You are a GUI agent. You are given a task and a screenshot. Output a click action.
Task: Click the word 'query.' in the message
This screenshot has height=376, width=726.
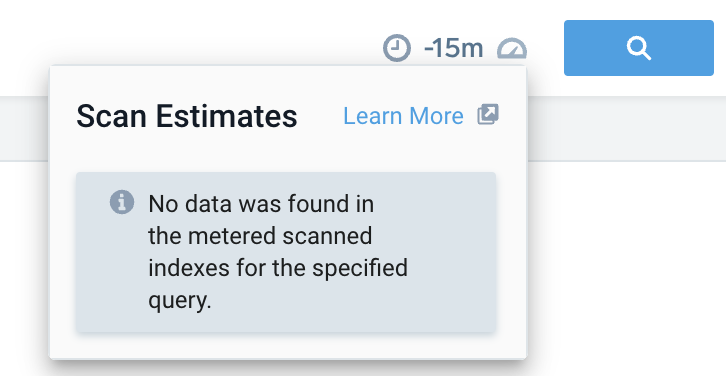[x=180, y=301]
